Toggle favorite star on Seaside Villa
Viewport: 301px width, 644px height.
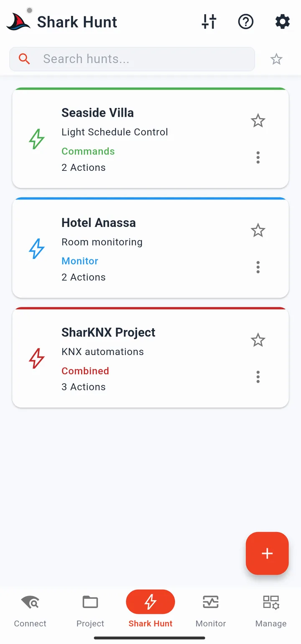(x=258, y=121)
